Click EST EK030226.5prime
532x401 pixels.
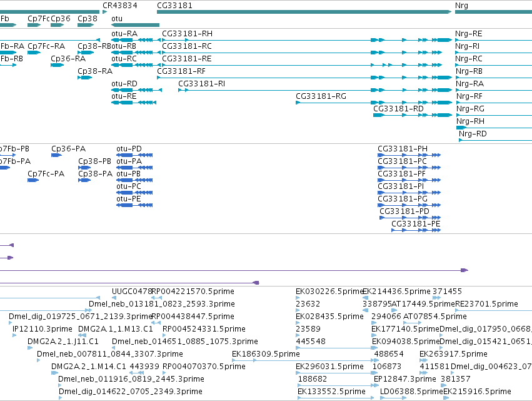(329, 292)
